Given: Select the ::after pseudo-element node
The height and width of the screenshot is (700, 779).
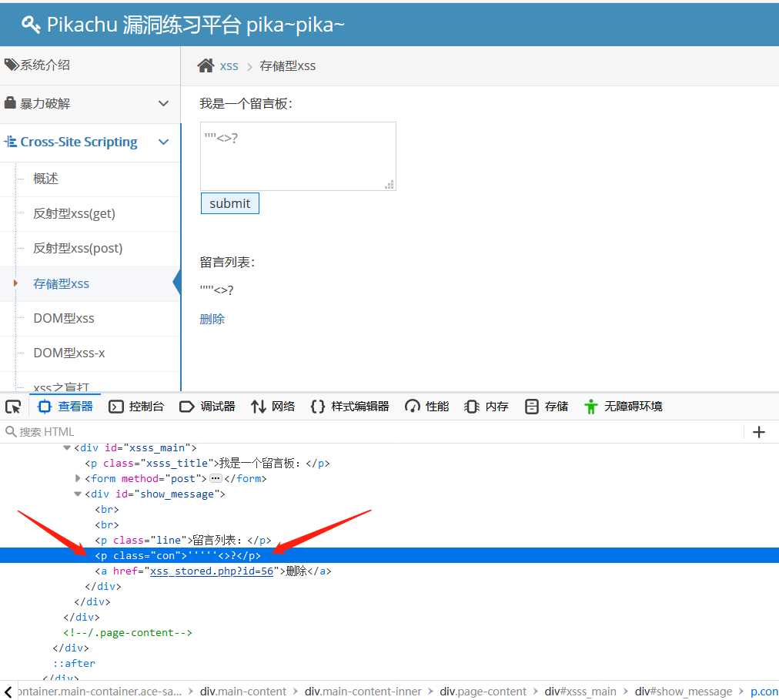Looking at the screenshot, I should (x=74, y=663).
